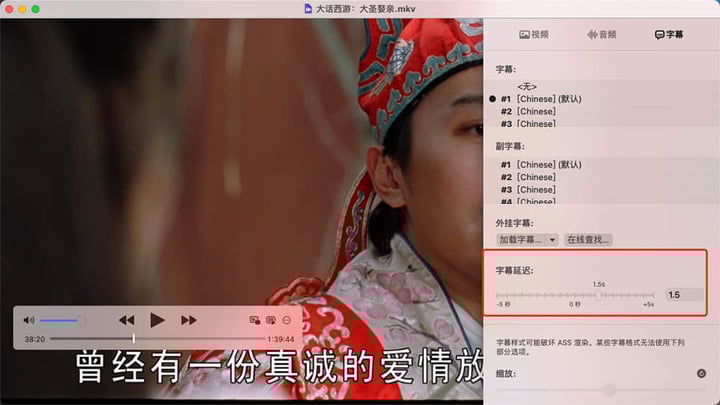Switch to the 视频 tab
The height and width of the screenshot is (405, 720).
coord(534,34)
